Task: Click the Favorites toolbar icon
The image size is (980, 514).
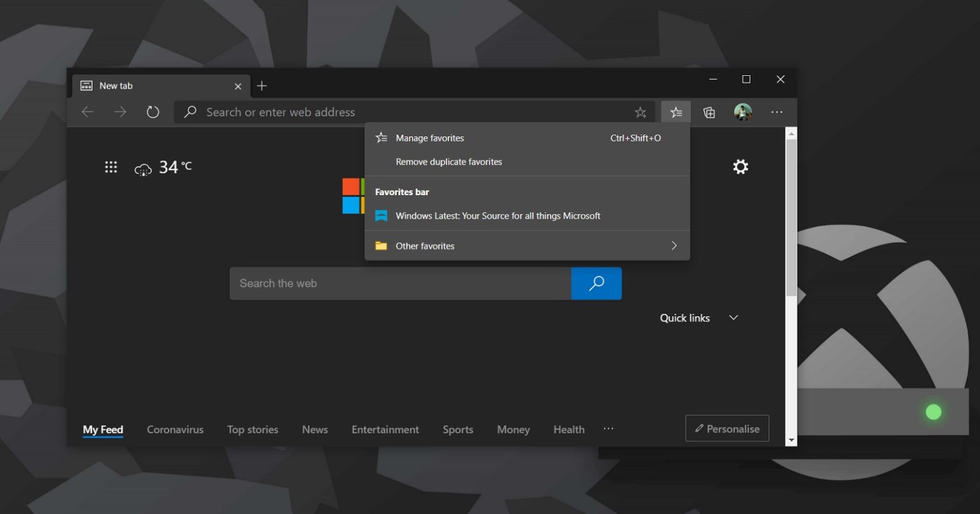Action: click(676, 112)
